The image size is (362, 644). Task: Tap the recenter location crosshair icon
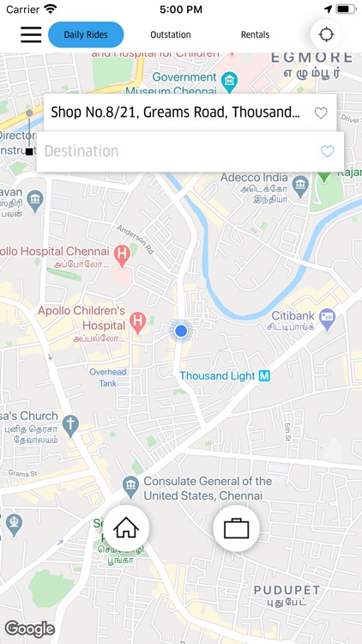(326, 34)
